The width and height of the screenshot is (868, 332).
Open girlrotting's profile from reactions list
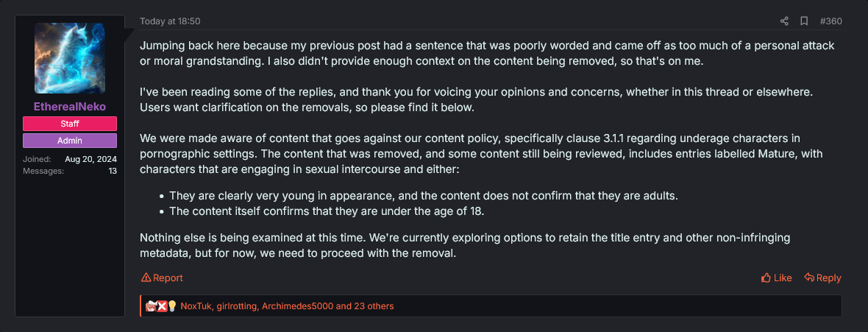pyautogui.click(x=236, y=306)
